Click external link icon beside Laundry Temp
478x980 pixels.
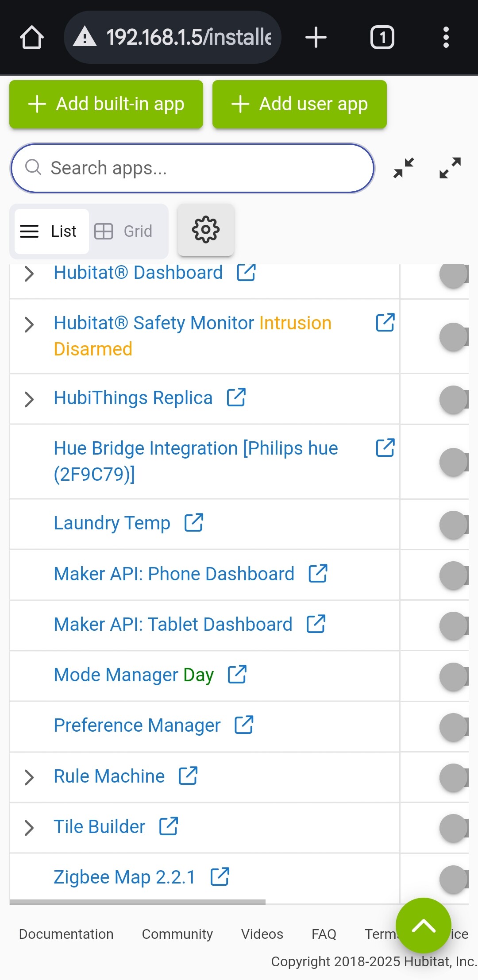[194, 523]
